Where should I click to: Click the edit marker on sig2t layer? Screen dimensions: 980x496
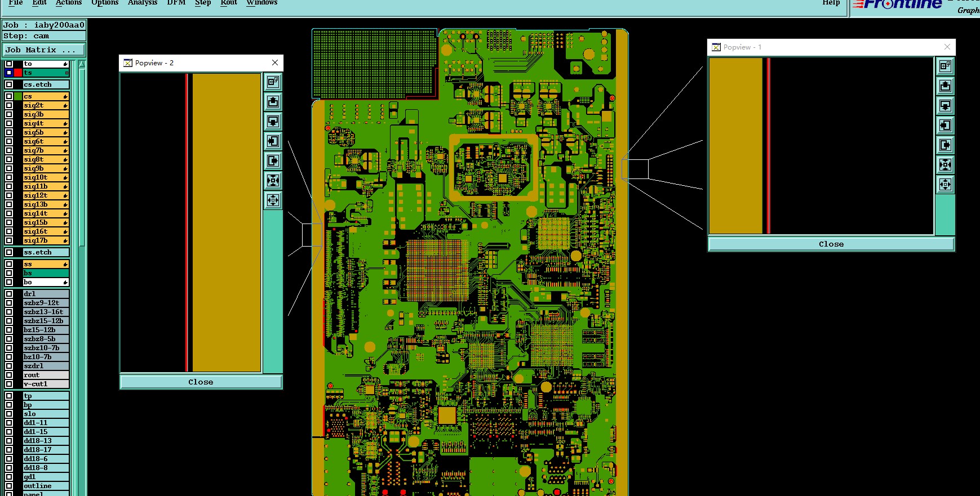(x=65, y=105)
